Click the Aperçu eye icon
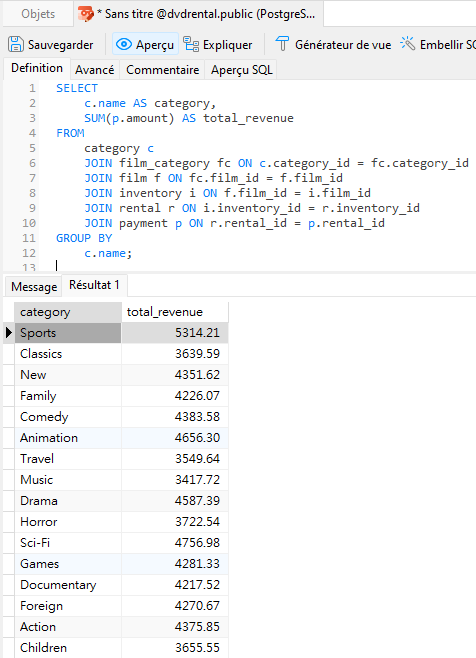Image resolution: width=476 pixels, height=658 pixels. click(x=124, y=44)
